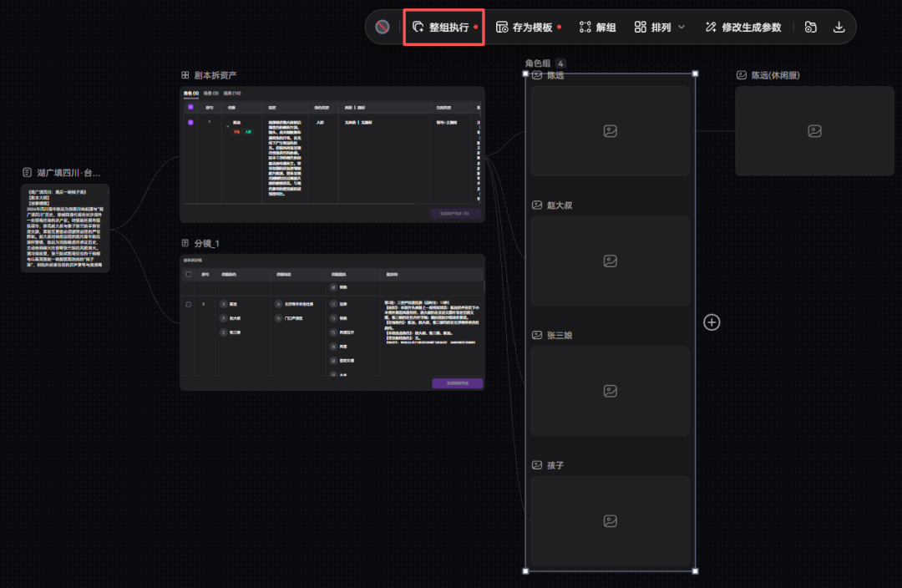This screenshot has height=588, width=902.
Task: Click the 张三娘 character avatar in 分镜_1 row 2
Action: [x=224, y=332]
